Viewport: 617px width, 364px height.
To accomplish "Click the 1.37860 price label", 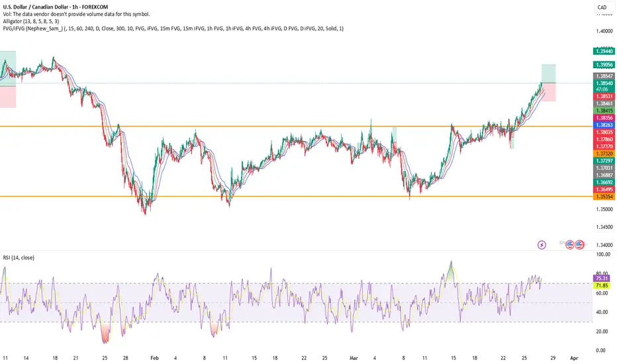I will coord(604,139).
